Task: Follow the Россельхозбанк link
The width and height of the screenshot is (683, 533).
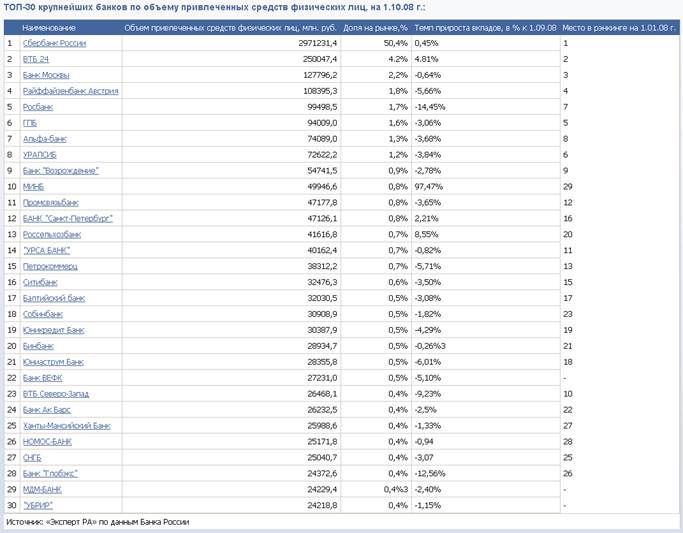Action: (x=52, y=235)
